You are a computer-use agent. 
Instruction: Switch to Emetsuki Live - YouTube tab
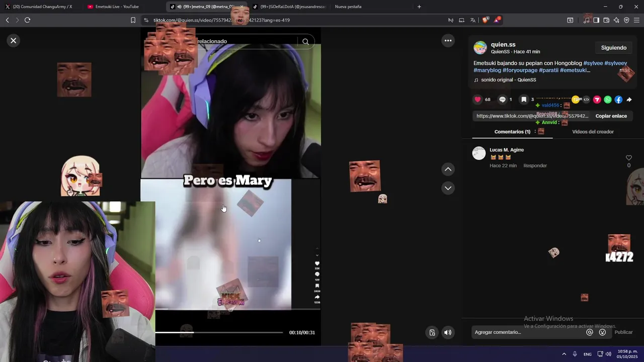(117, 7)
